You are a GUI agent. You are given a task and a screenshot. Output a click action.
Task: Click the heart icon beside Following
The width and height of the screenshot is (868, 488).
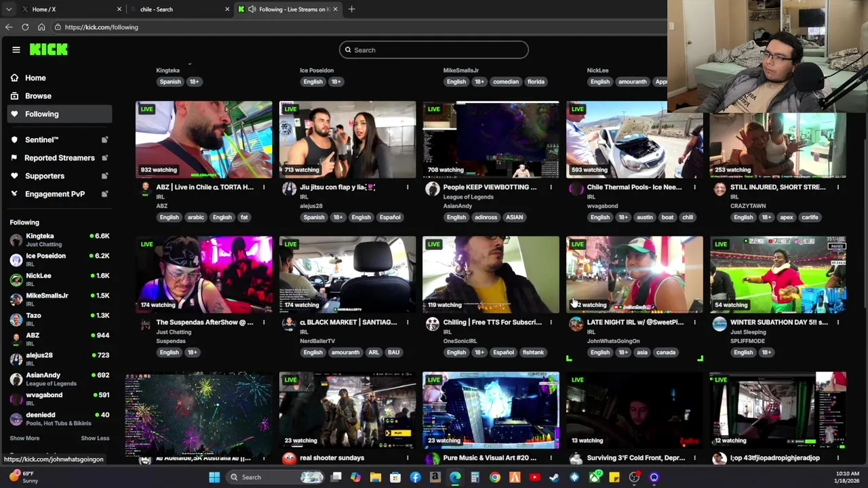click(14, 114)
